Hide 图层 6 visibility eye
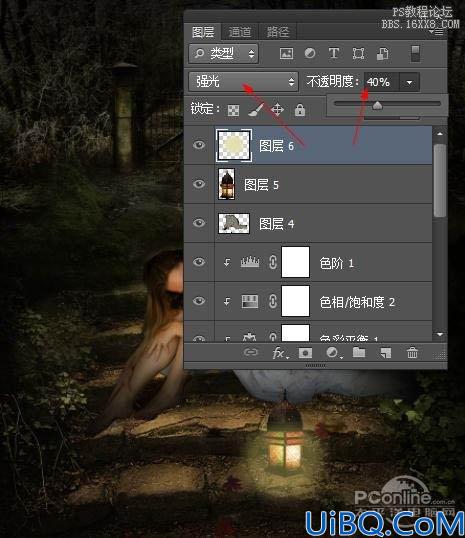 pyautogui.click(x=199, y=145)
